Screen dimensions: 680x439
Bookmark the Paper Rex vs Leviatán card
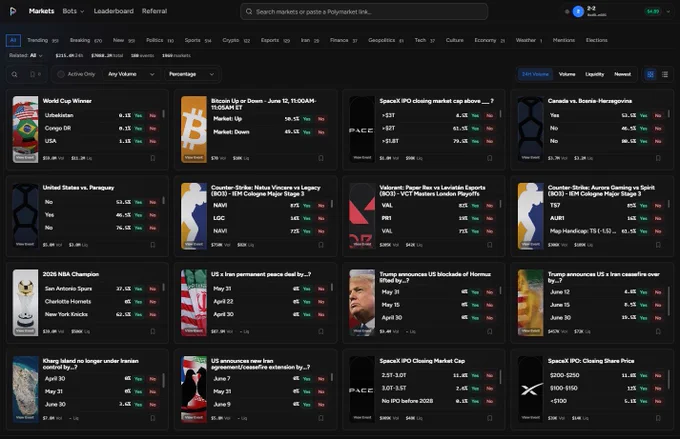[490, 245]
